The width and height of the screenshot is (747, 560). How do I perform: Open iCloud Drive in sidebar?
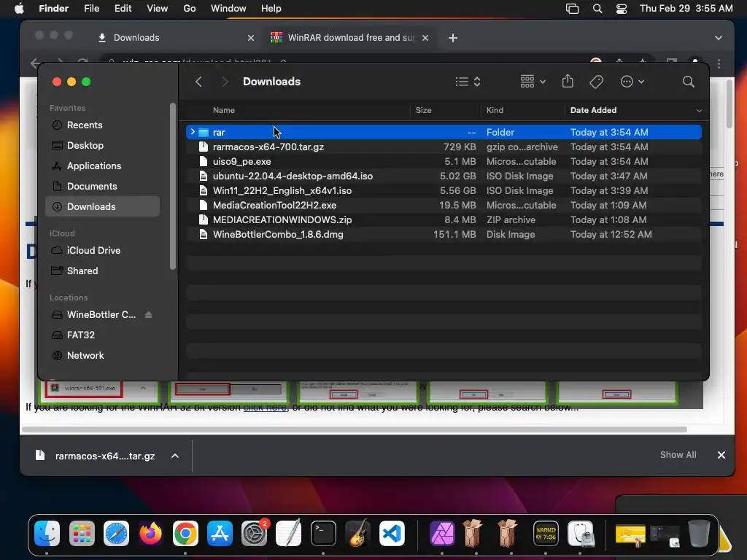click(102, 251)
